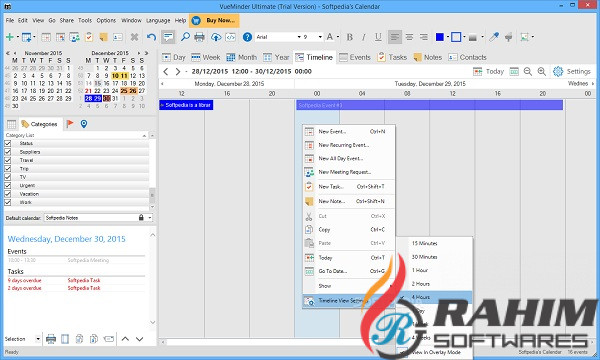
Task: Click the Buy Now button
Action: 214,20
